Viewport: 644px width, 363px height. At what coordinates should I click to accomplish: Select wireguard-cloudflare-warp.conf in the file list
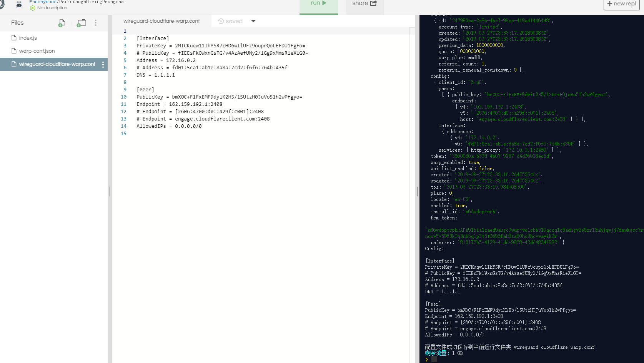coord(57,64)
